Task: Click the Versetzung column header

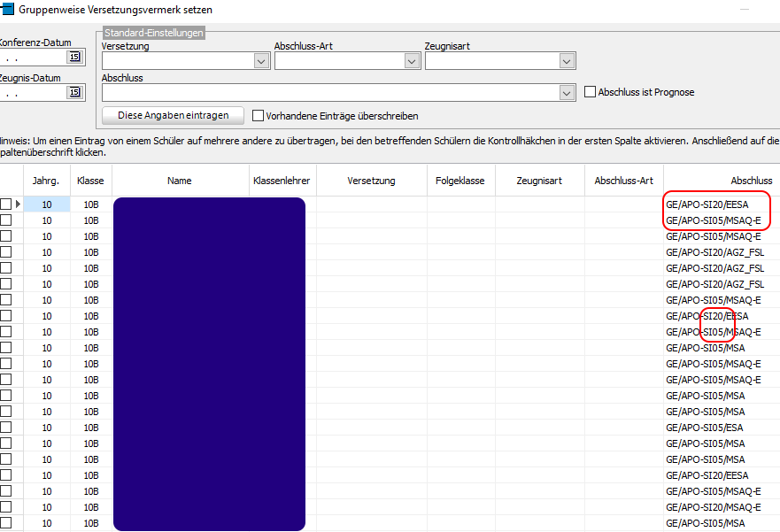Action: coord(371,181)
